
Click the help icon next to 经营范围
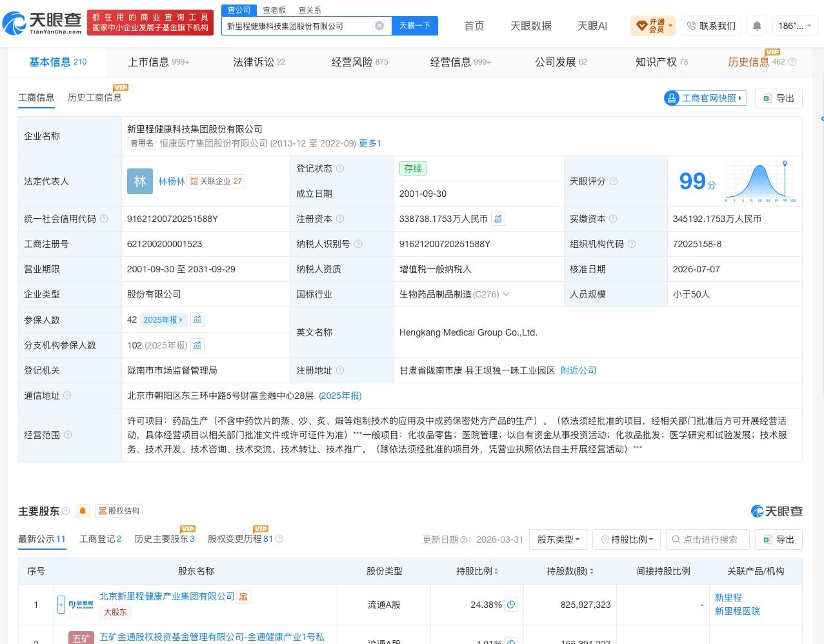[x=68, y=435]
